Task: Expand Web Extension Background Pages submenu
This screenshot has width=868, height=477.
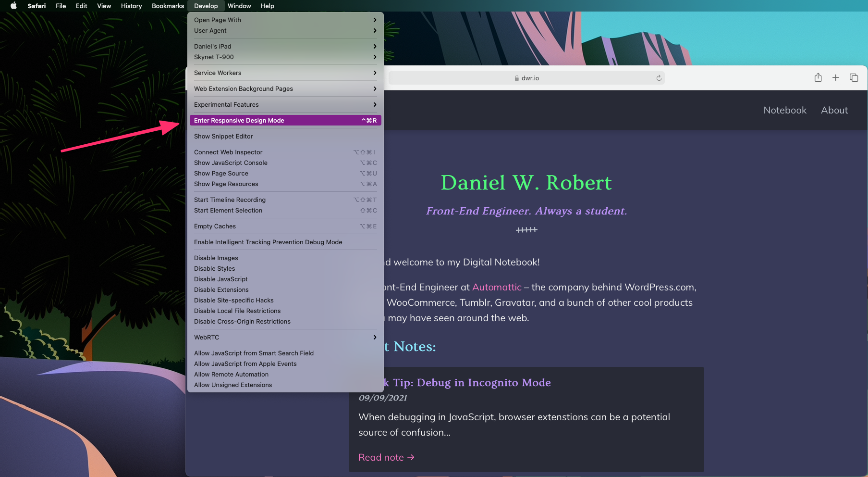Action: [x=285, y=88]
